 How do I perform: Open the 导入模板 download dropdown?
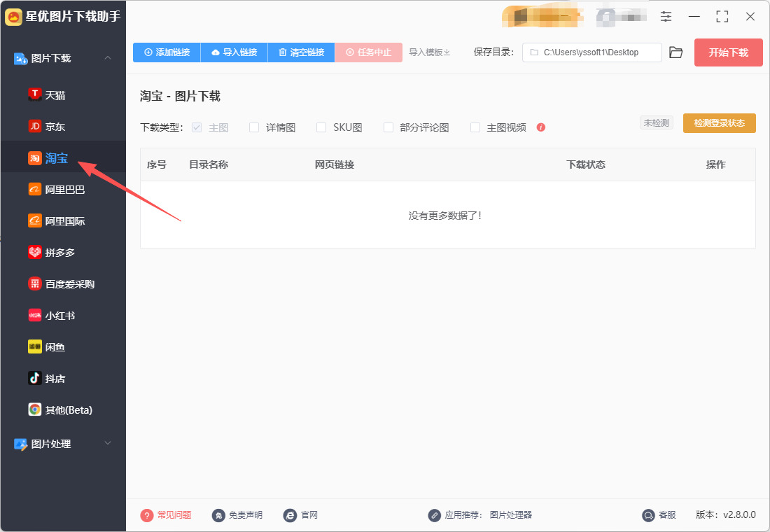point(430,52)
